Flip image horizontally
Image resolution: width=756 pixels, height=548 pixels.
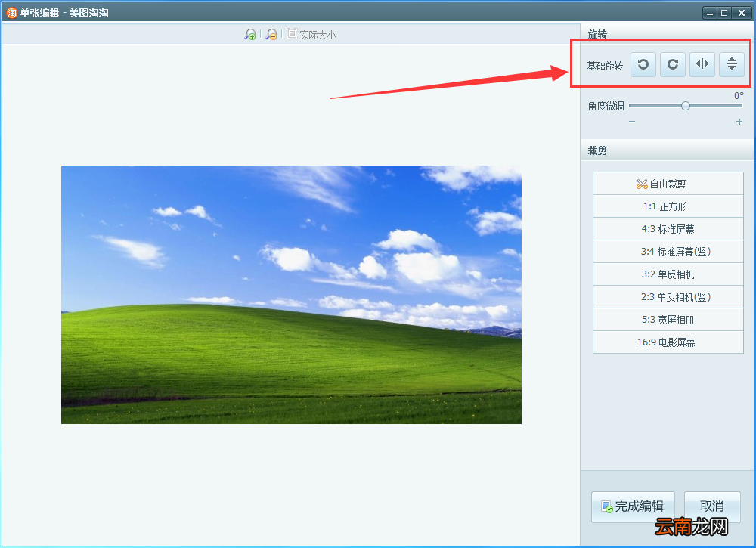(702, 64)
